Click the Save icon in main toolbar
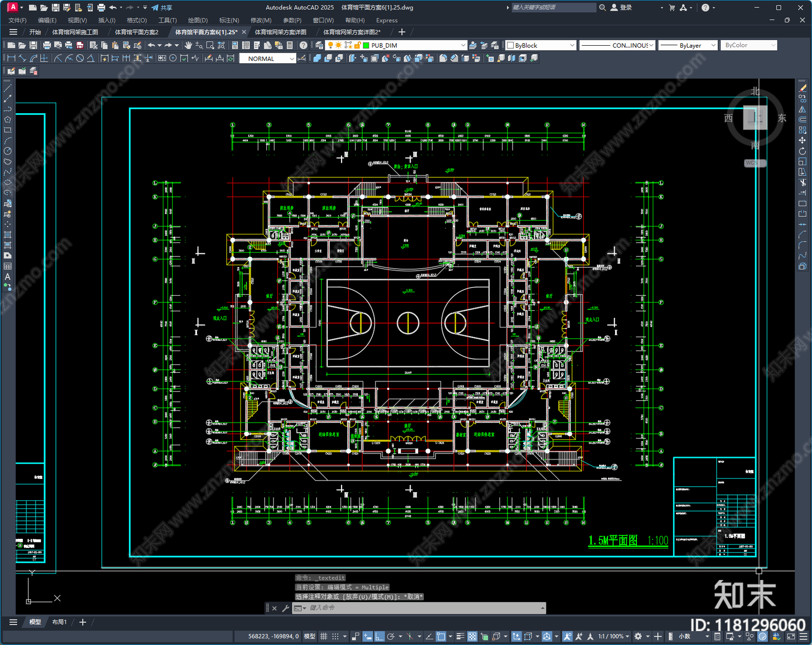 tap(33, 45)
